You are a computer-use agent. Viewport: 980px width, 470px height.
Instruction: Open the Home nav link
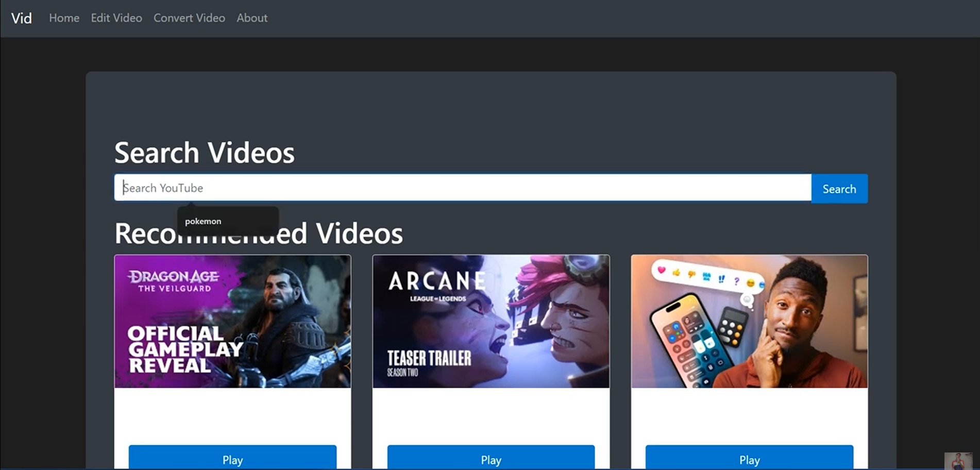pos(64,18)
